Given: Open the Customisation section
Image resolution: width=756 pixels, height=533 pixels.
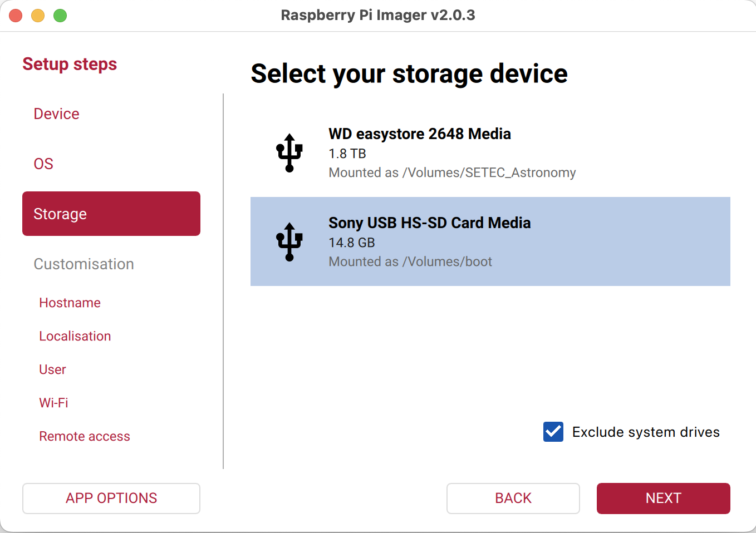Looking at the screenshot, I should pyautogui.click(x=84, y=264).
